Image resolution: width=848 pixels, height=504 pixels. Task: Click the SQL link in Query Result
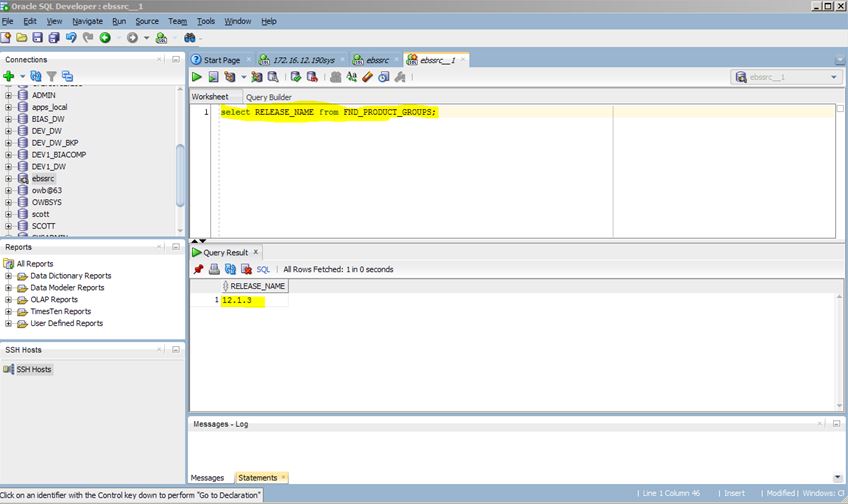263,269
